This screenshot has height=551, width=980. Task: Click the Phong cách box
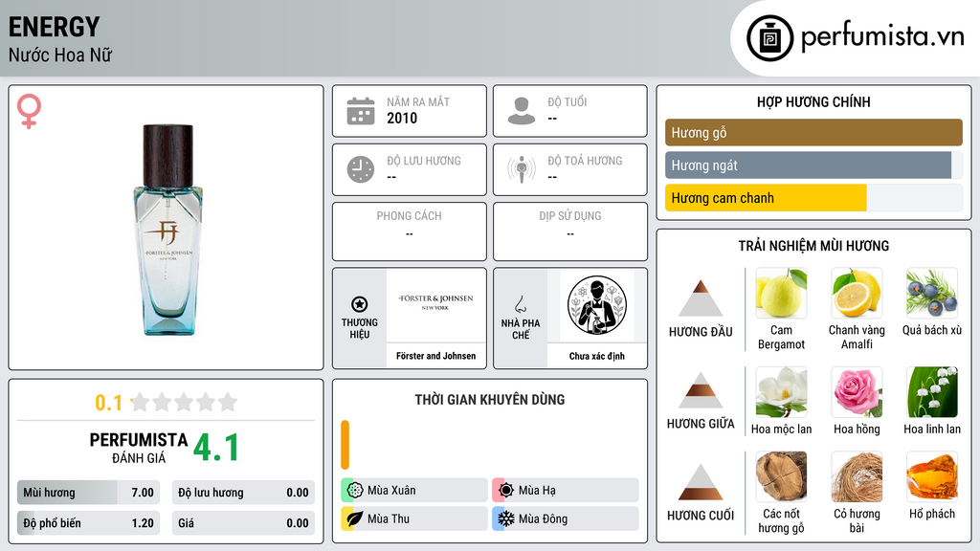[410, 231]
